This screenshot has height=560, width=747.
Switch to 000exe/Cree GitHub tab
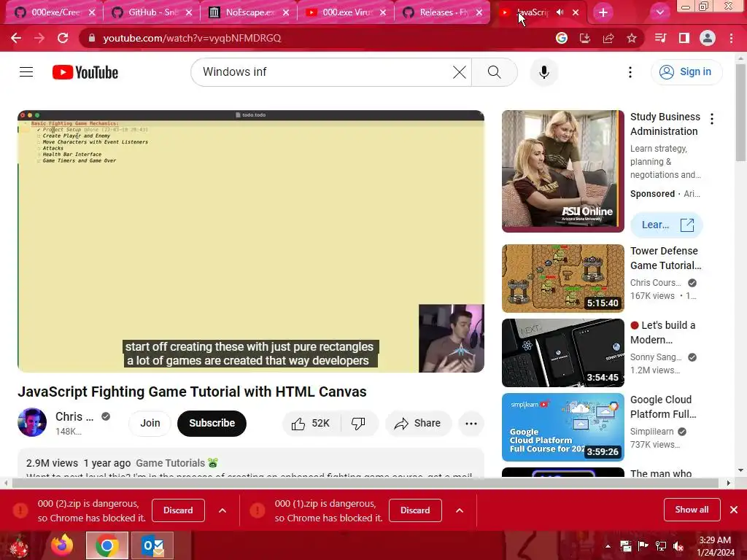click(x=54, y=12)
